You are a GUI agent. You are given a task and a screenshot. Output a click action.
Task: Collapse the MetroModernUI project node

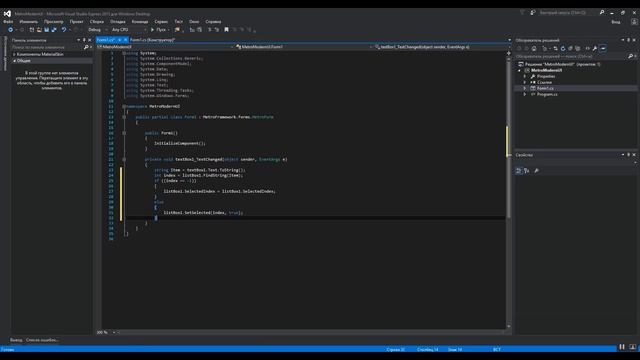(x=519, y=70)
